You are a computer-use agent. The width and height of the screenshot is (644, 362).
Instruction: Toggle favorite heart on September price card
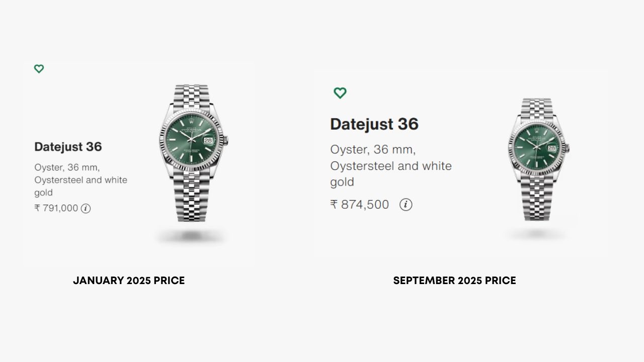[340, 93]
